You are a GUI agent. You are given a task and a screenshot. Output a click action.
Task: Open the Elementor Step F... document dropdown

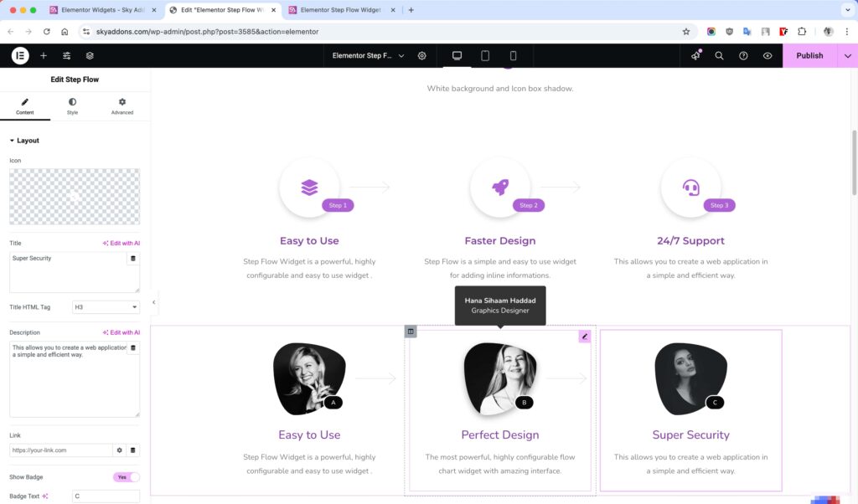coord(369,56)
